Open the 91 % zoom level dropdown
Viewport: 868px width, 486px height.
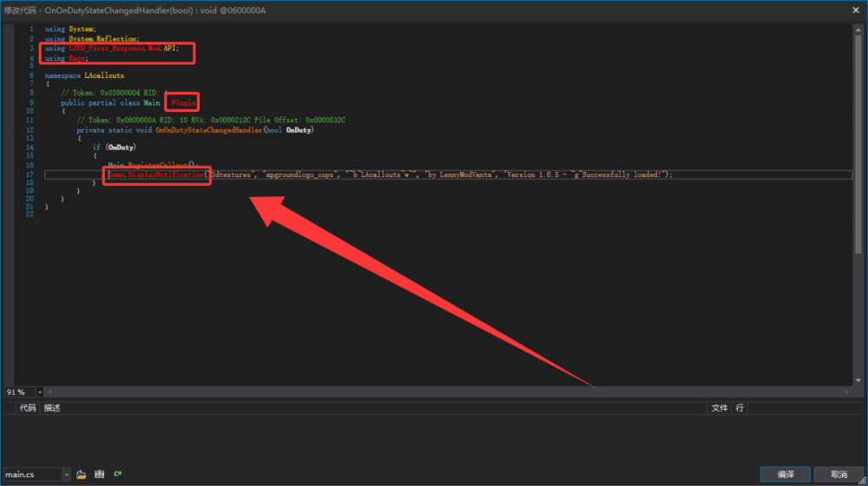pyautogui.click(x=39, y=392)
